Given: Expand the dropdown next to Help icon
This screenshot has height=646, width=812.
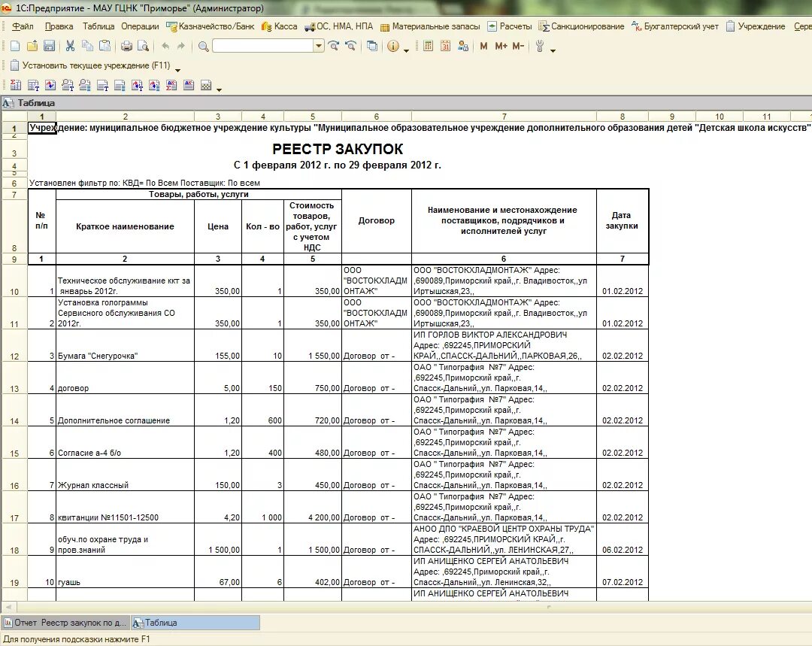Looking at the screenshot, I should [406, 50].
